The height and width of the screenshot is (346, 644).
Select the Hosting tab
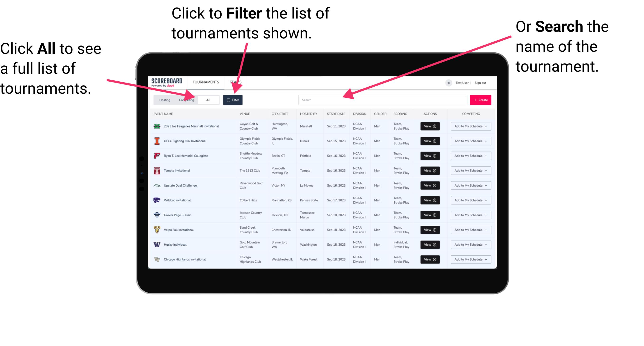point(163,100)
